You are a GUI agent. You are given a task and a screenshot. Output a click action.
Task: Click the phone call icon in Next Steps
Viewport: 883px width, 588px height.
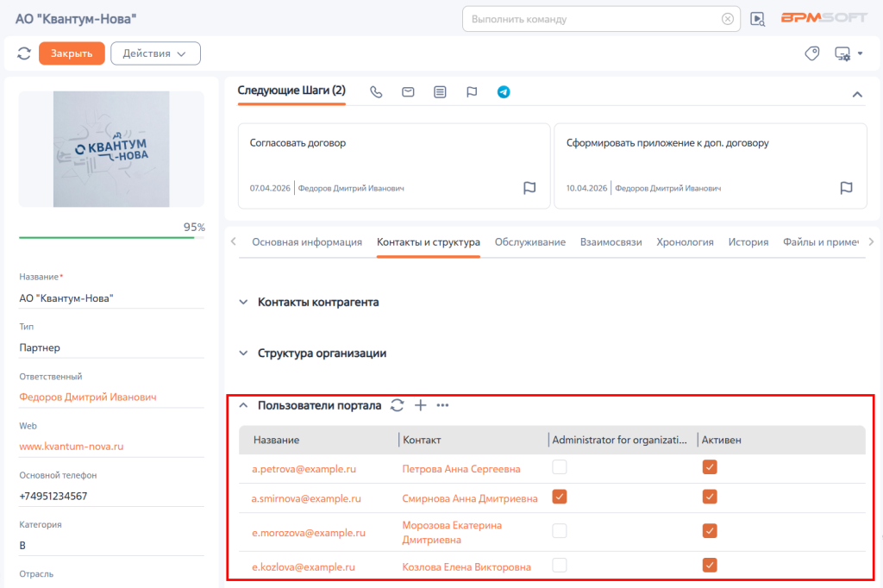[x=376, y=91]
